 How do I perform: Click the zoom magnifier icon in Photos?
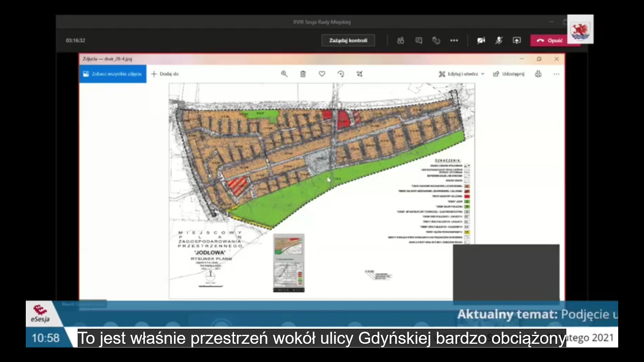pyautogui.click(x=284, y=74)
